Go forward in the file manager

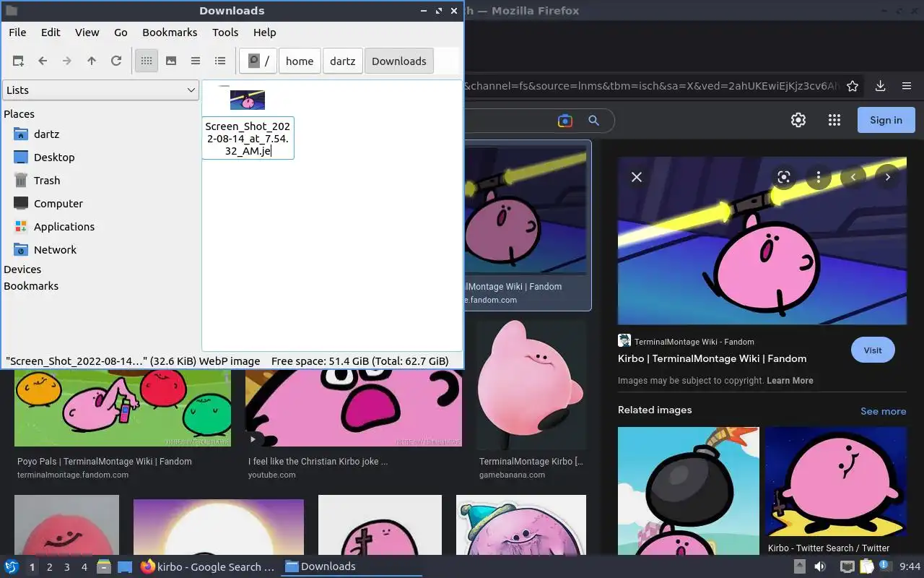pyautogui.click(x=67, y=61)
